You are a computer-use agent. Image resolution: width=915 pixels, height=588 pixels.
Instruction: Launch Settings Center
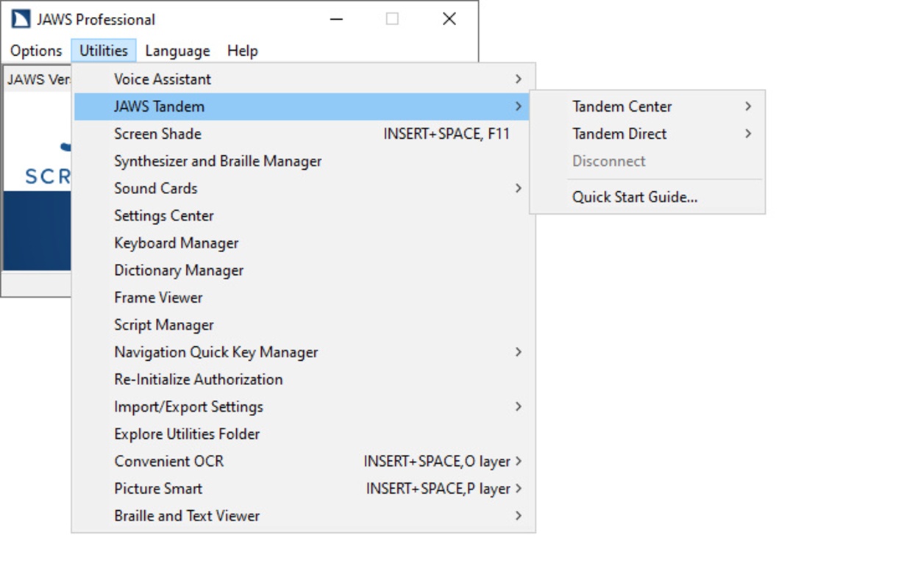pos(164,215)
